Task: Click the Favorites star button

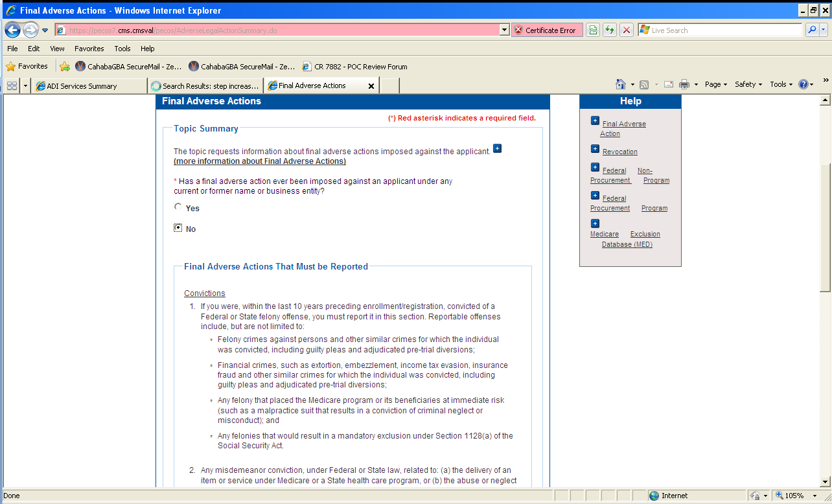Action: pyautogui.click(x=27, y=66)
